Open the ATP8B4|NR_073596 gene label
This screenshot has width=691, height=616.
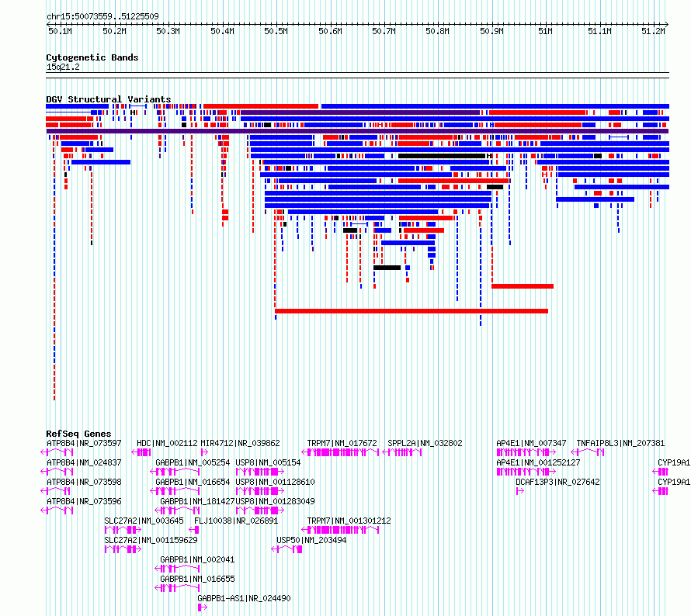coord(84,501)
